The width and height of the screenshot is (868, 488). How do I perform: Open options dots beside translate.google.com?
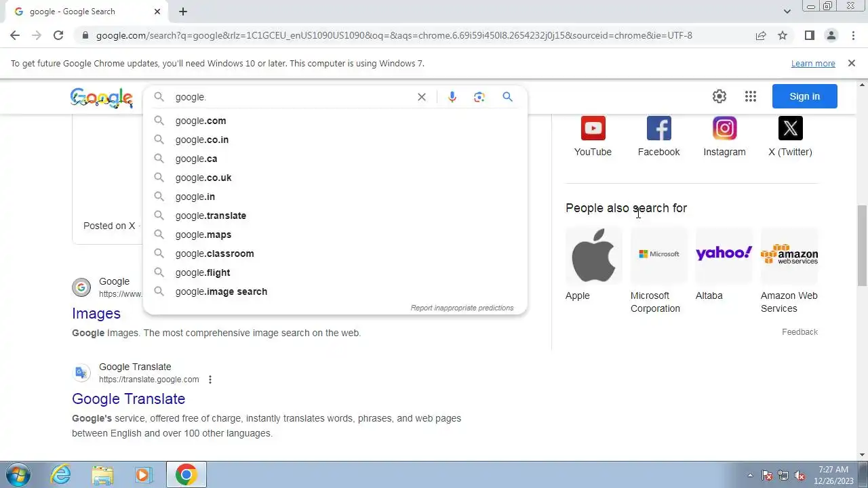pyautogui.click(x=210, y=380)
